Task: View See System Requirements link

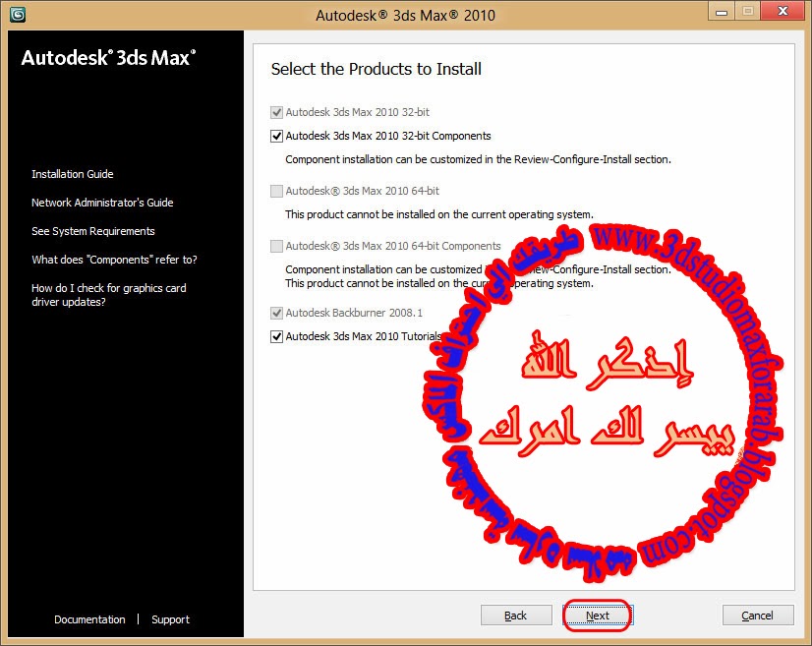Action: coord(93,231)
